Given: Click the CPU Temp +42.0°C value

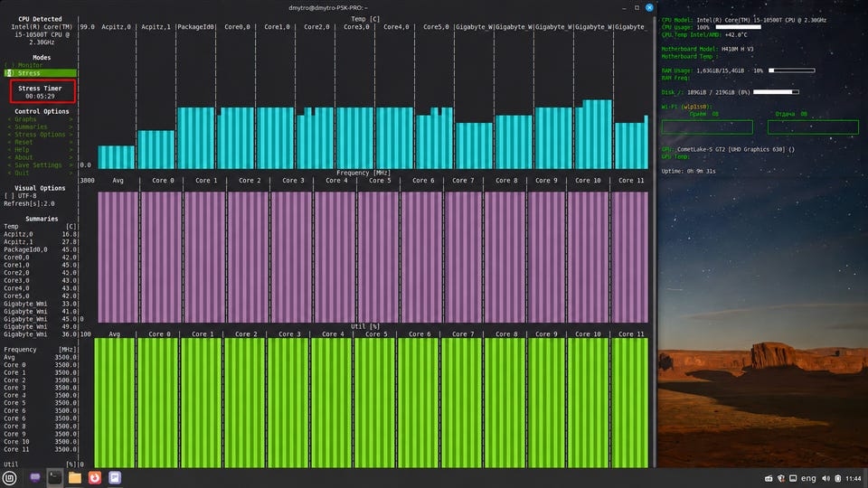Looking at the screenshot, I should pyautogui.click(x=736, y=35).
